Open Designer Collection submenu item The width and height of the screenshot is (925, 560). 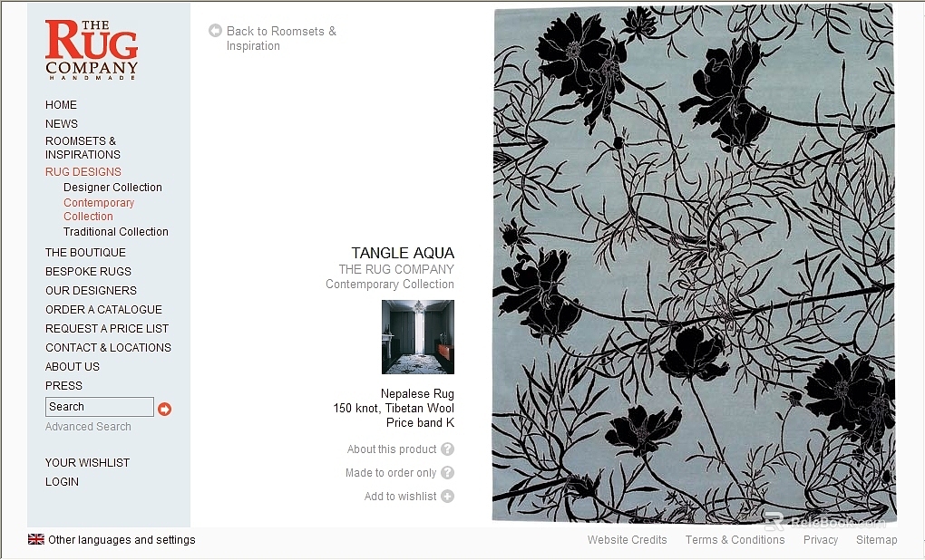112,188
